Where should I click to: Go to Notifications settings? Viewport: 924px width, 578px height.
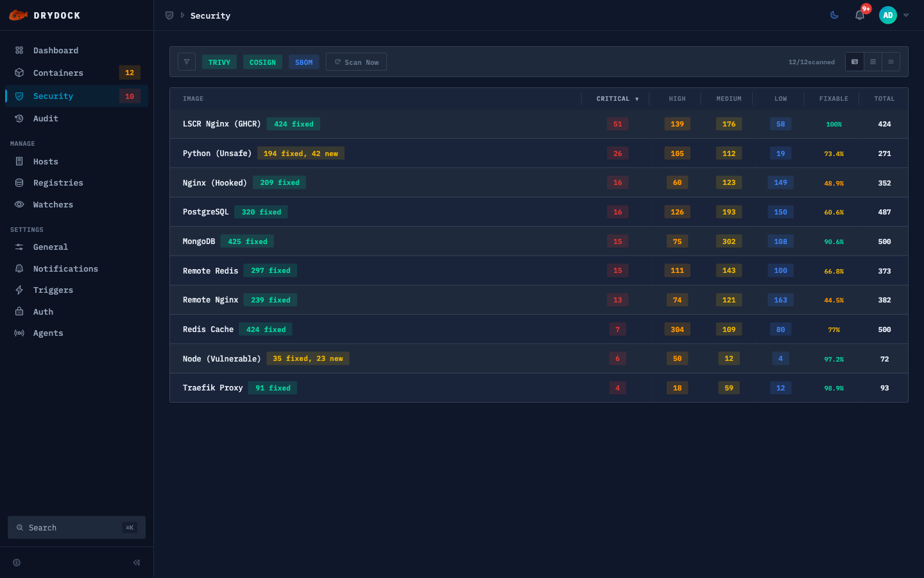[x=77, y=268]
